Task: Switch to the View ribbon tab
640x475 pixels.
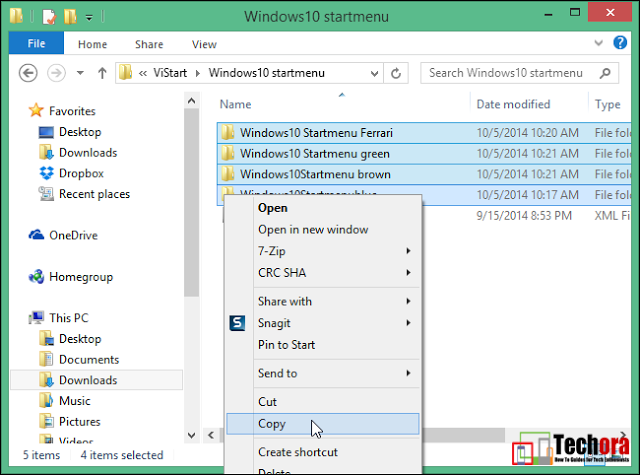Action: coord(204,44)
